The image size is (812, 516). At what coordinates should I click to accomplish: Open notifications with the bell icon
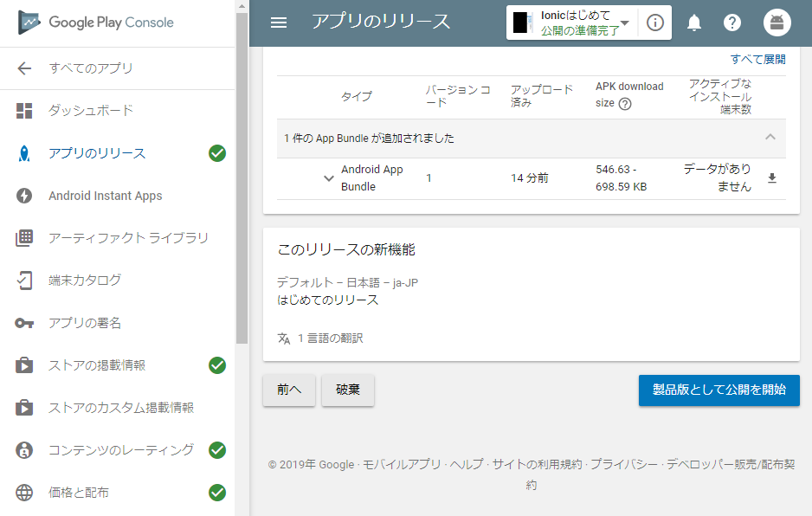pyautogui.click(x=693, y=23)
